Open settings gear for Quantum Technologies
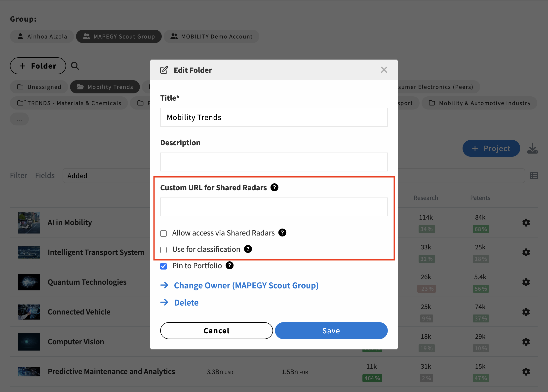Viewport: 548px width, 392px height. [526, 282]
